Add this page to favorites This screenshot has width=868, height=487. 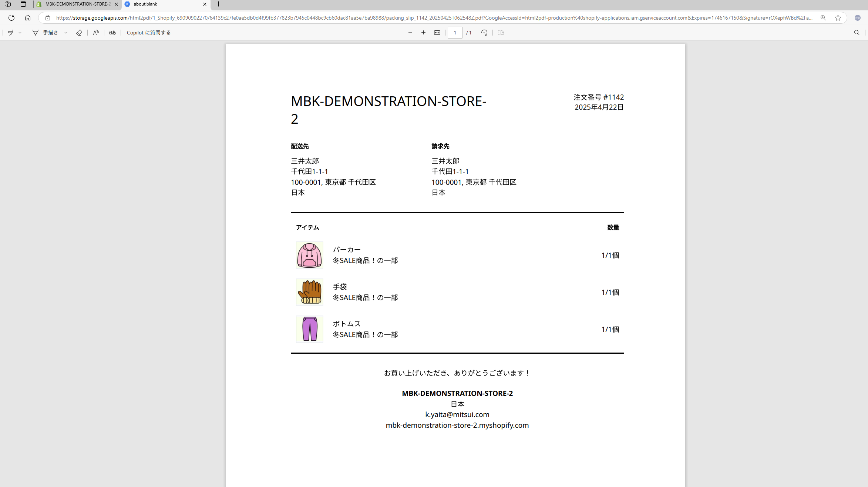pyautogui.click(x=838, y=18)
